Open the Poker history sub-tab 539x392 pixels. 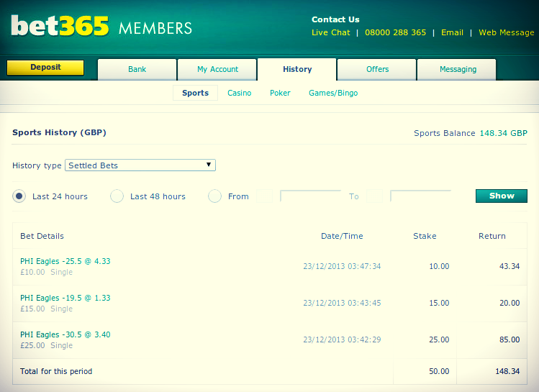tap(280, 93)
